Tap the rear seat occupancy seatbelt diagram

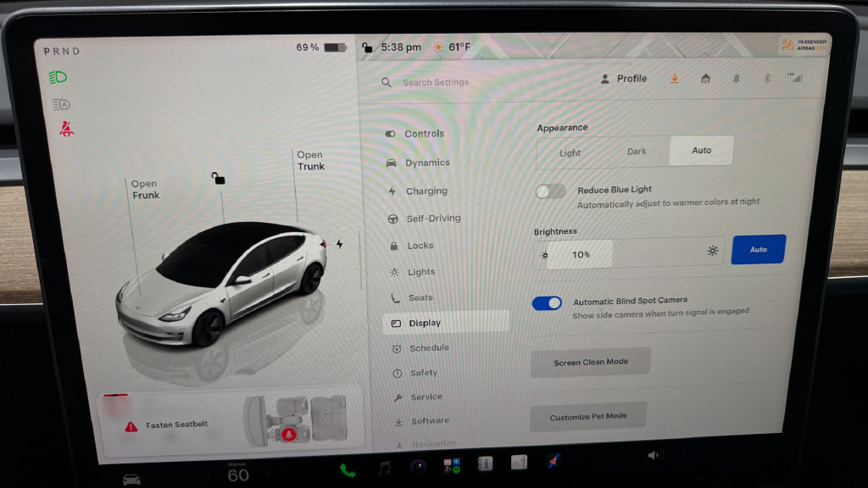[x=298, y=420]
